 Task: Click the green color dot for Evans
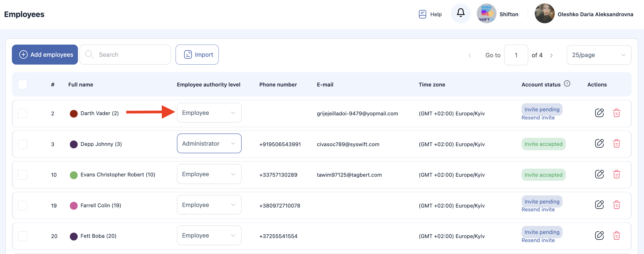tap(74, 175)
